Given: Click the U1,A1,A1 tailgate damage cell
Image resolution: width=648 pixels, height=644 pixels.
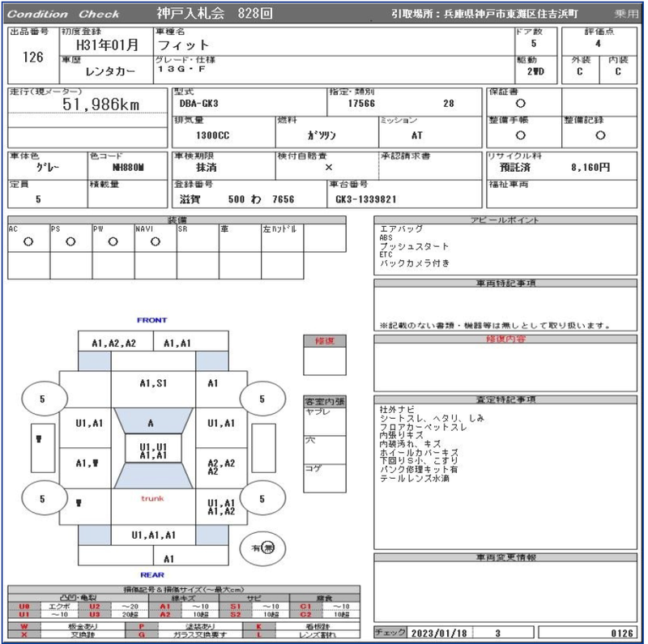Looking at the screenshot, I should pyautogui.click(x=153, y=535).
